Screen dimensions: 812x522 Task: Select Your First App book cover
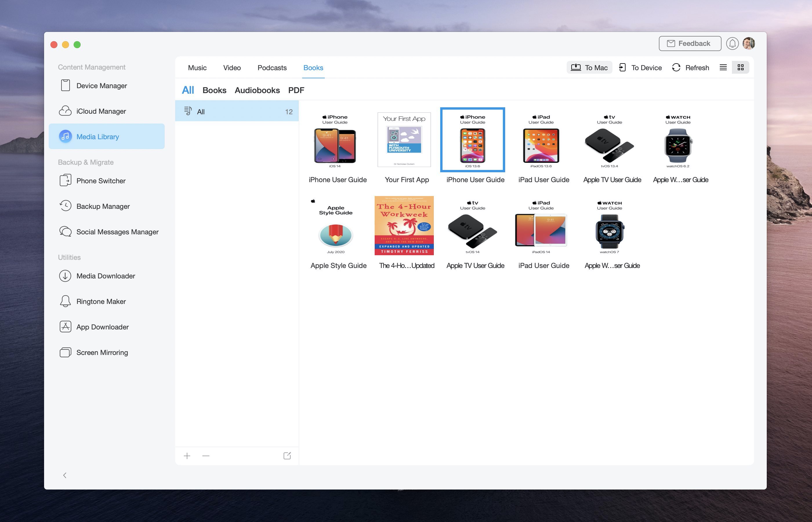[x=404, y=140]
